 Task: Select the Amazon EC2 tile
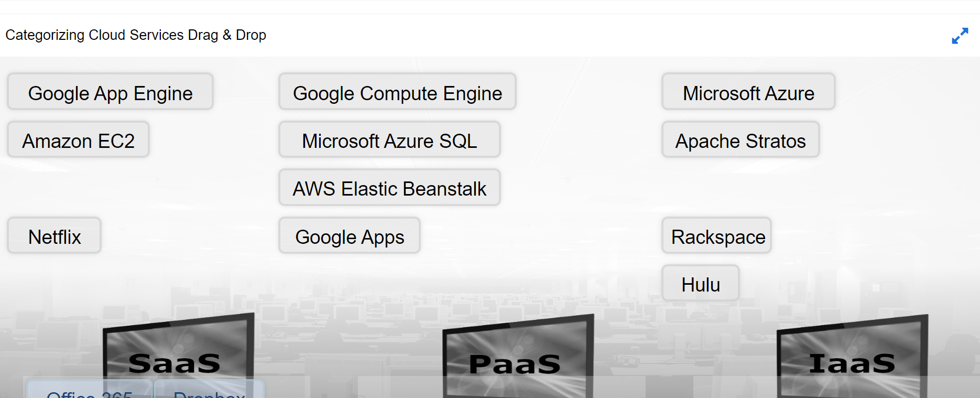(78, 140)
